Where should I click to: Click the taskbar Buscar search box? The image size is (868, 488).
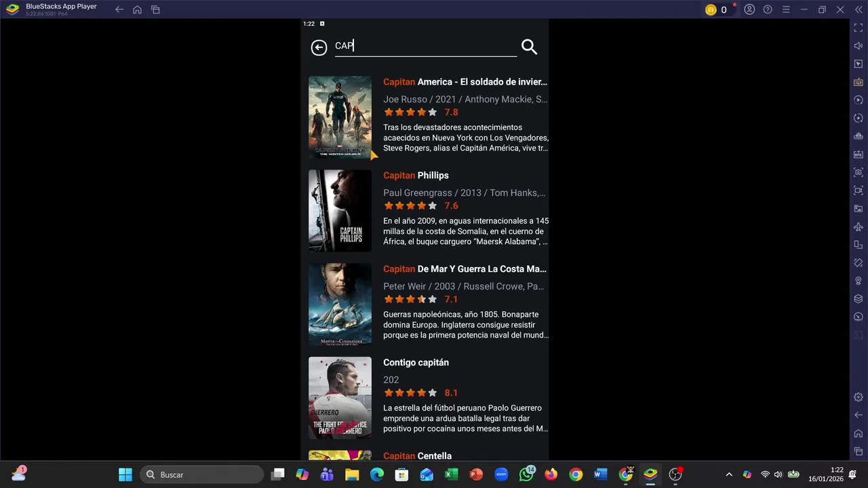pyautogui.click(x=203, y=474)
